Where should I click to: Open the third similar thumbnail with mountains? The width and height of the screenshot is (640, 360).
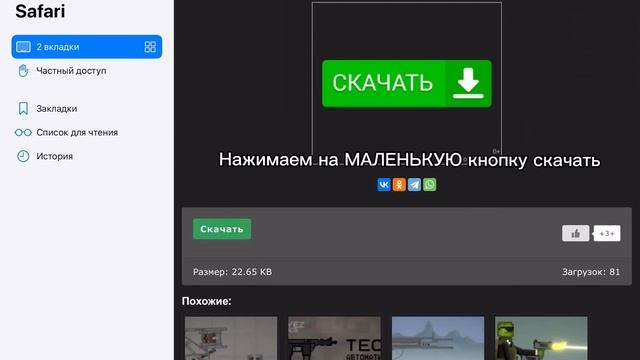[x=438, y=338]
